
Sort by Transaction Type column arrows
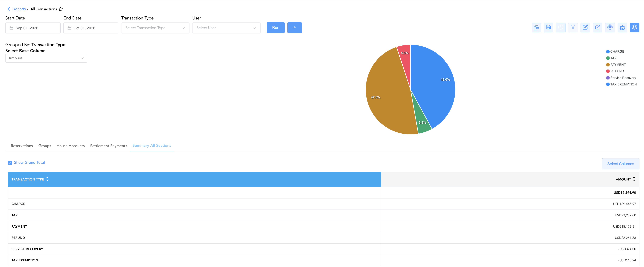pos(47,179)
